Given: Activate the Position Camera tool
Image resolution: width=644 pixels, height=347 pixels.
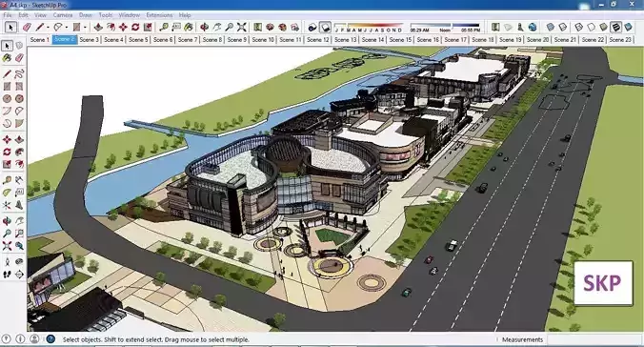Looking at the screenshot, I should pos(7,262).
